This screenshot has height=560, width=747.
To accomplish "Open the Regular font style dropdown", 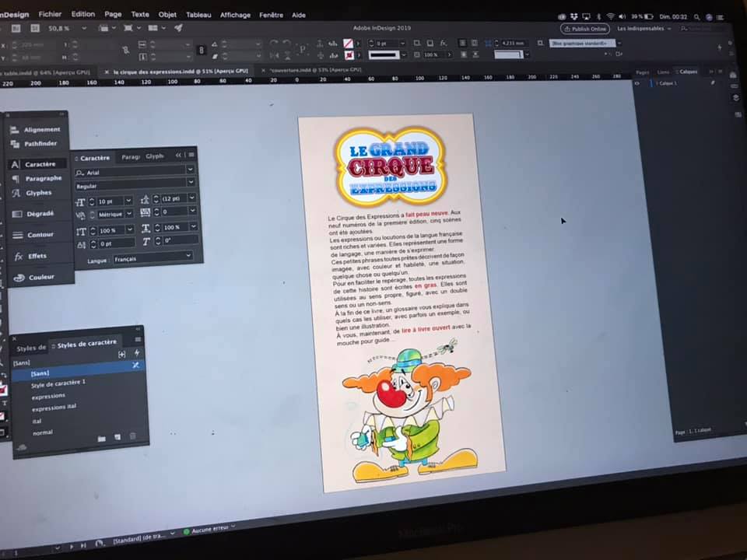I will coord(191,182).
